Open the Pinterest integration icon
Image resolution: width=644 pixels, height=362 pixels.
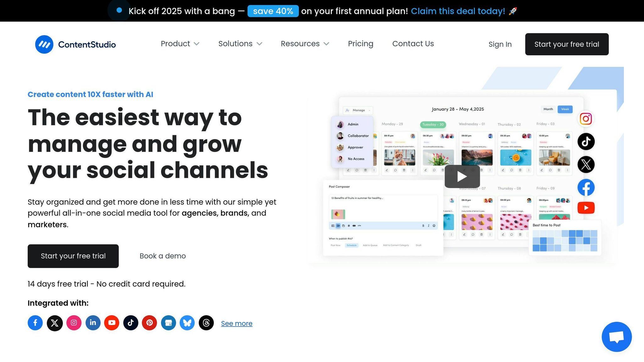pos(149,323)
